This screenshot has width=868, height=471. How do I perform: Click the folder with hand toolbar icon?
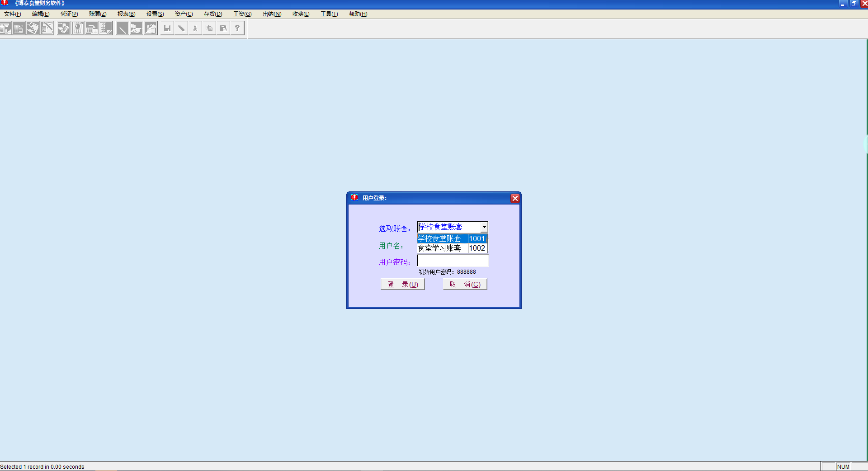tap(136, 29)
